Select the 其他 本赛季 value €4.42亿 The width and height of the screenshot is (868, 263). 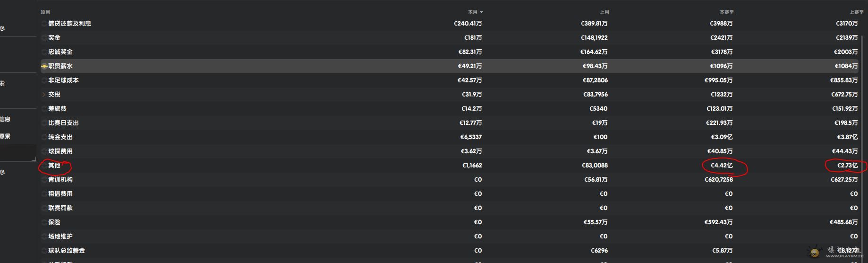[722, 165]
